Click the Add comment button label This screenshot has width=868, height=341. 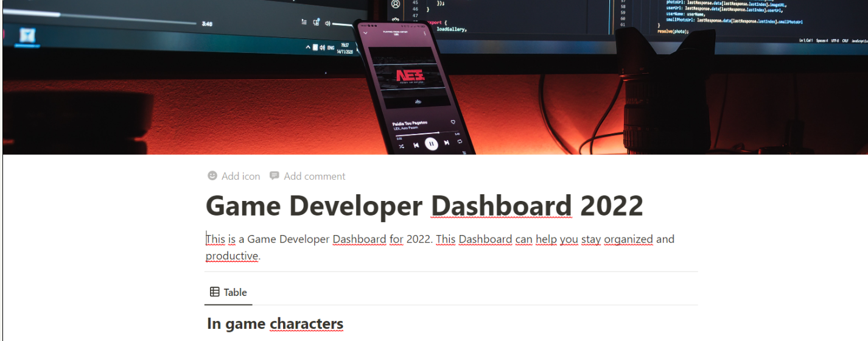315,176
